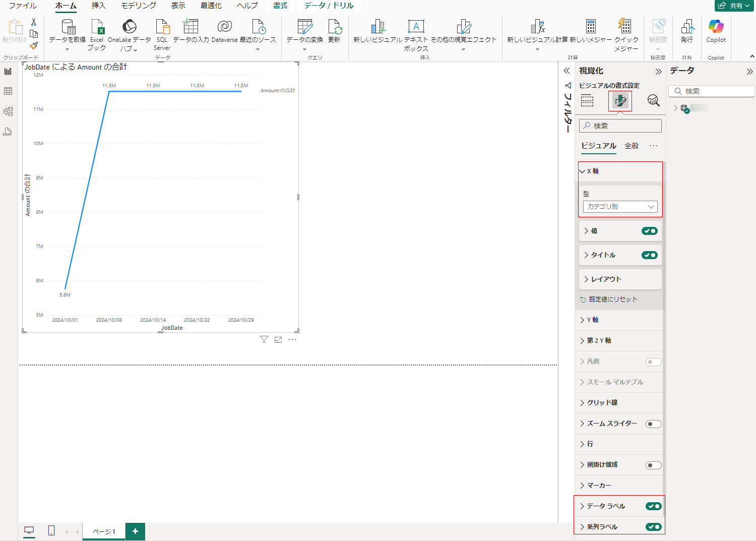Image resolution: width=756 pixels, height=541 pixels.
Task: Click the filter icon below the chart
Action: click(x=264, y=340)
